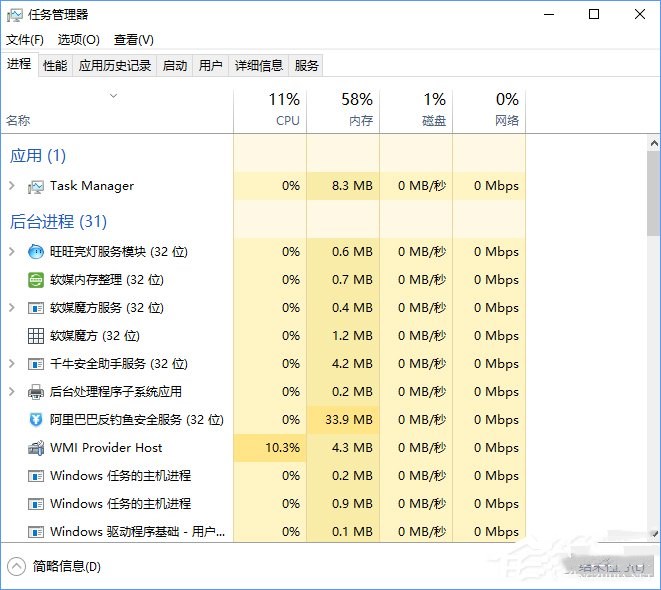Select the Windows 驱动程序基础 - 用户… row name
This screenshot has height=590, width=661.
click(x=137, y=532)
